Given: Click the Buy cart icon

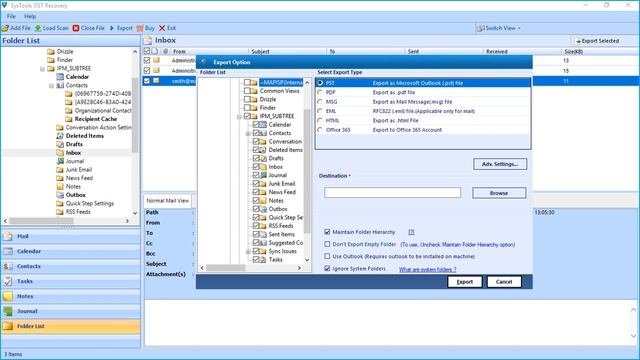Looking at the screenshot, I should (140, 28).
